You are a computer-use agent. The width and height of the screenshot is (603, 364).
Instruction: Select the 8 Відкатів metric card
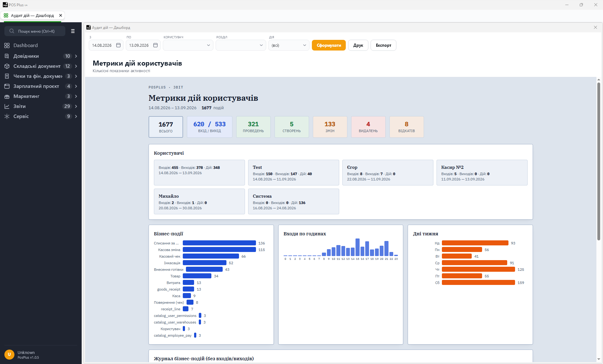[x=407, y=127]
